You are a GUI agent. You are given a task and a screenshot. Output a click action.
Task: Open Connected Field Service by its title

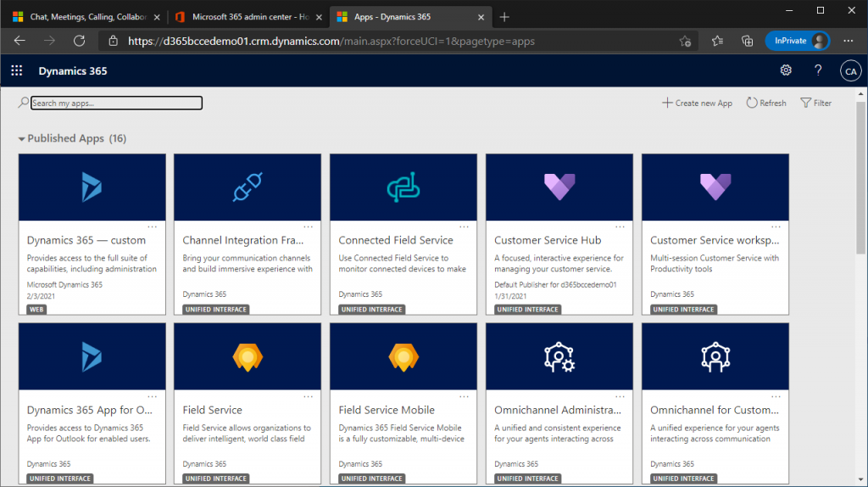(x=396, y=240)
